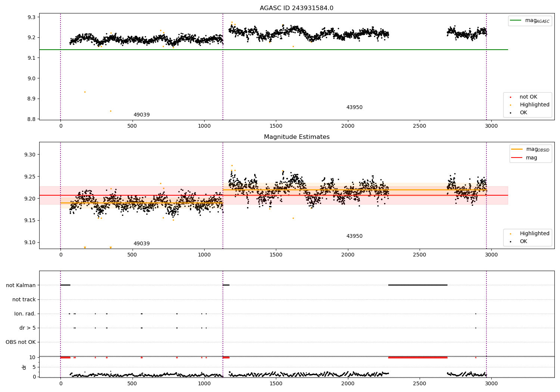The image size is (560, 392).
Task: Click the orange mag OBSID legend line swatch
Action: [517, 149]
